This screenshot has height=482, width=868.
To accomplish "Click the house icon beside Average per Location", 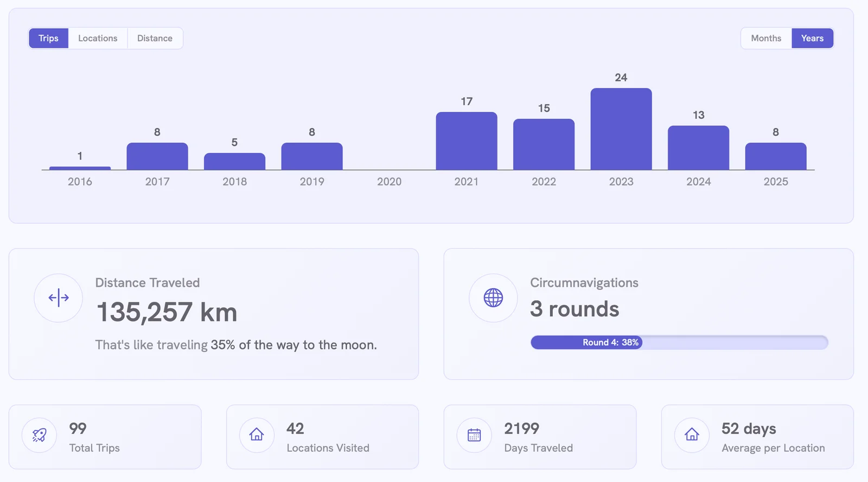I will [x=692, y=434].
